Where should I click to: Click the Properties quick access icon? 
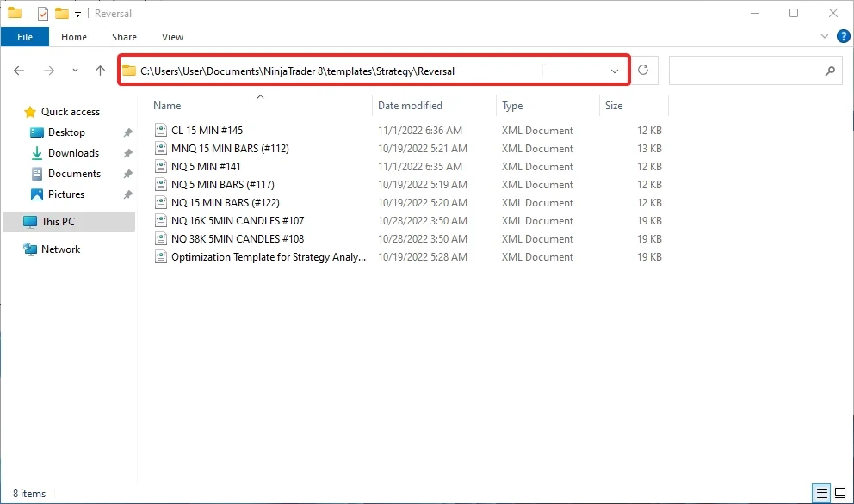click(x=43, y=13)
